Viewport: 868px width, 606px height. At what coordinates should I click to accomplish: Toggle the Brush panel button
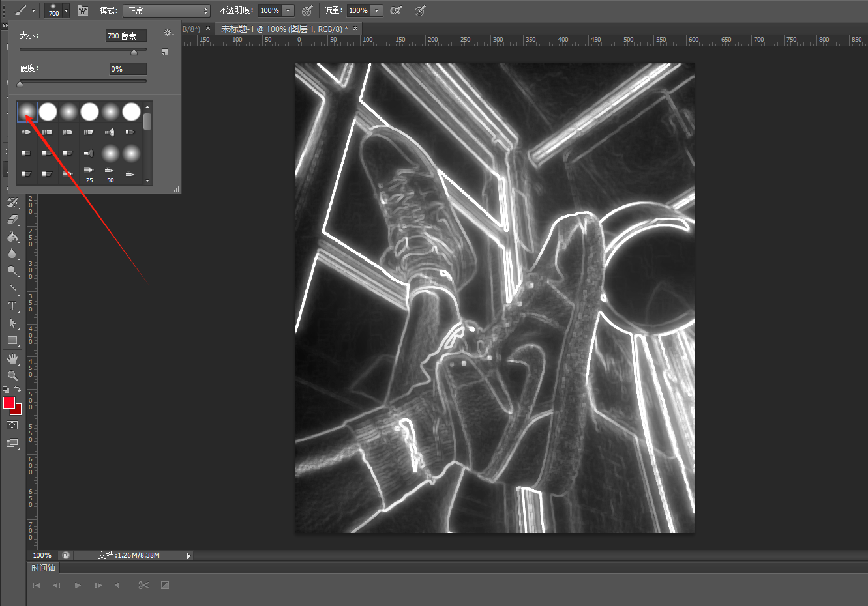click(83, 10)
